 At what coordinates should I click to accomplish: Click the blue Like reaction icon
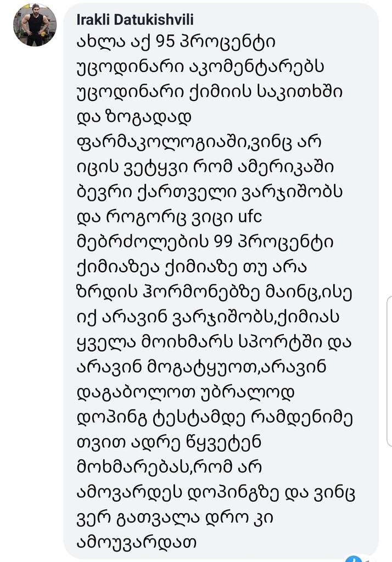354,559
